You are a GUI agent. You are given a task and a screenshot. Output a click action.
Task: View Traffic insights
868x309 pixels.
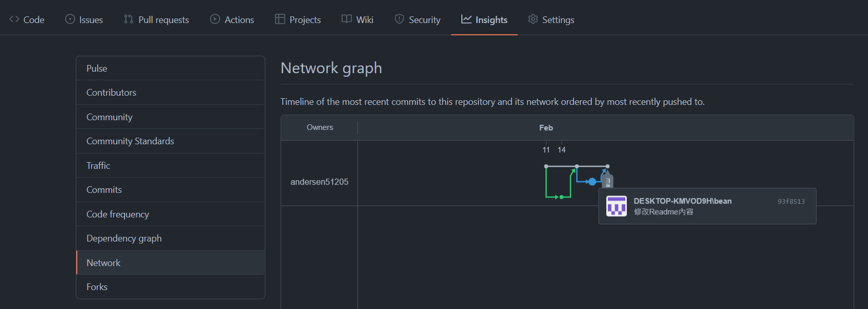tap(171, 165)
